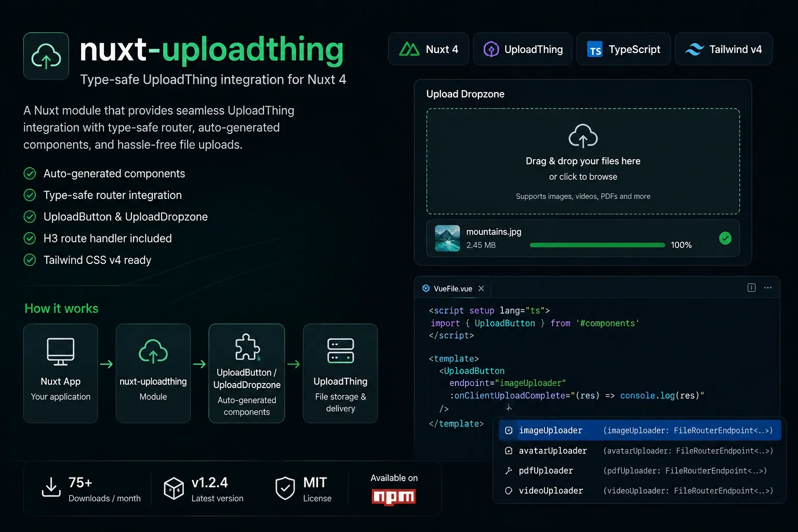This screenshot has height=532, width=798.
Task: Close the VueFile.vue editor tab
Action: (x=481, y=288)
